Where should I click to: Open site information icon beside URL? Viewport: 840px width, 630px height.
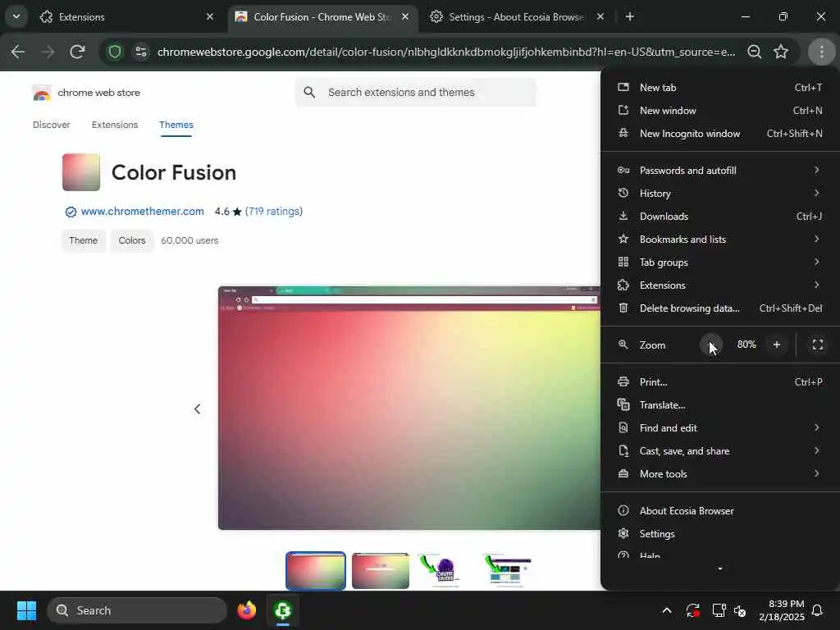(141, 52)
